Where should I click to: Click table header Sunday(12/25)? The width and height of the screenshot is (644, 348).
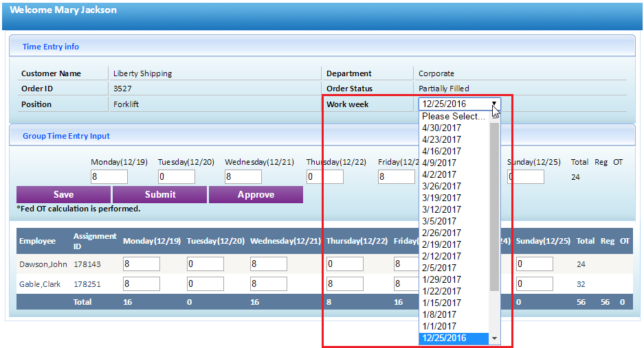click(x=543, y=241)
